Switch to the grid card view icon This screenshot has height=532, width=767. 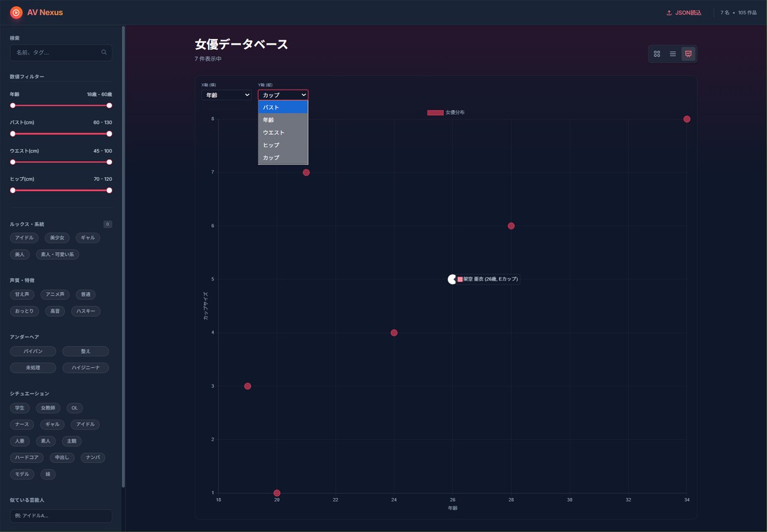[x=657, y=54]
